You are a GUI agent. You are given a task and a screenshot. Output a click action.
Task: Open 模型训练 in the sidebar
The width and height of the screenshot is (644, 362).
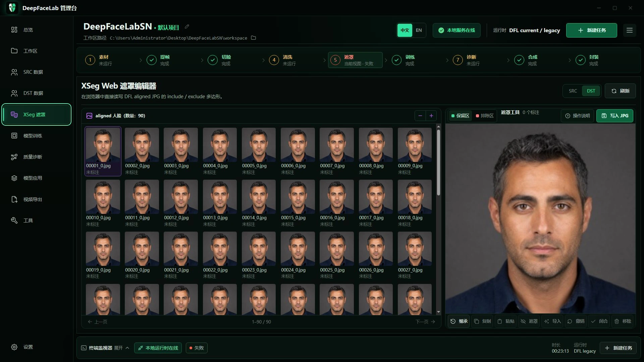pos(36,136)
